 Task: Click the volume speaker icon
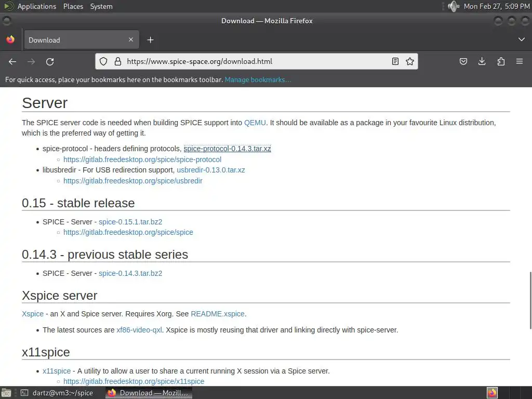click(453, 6)
